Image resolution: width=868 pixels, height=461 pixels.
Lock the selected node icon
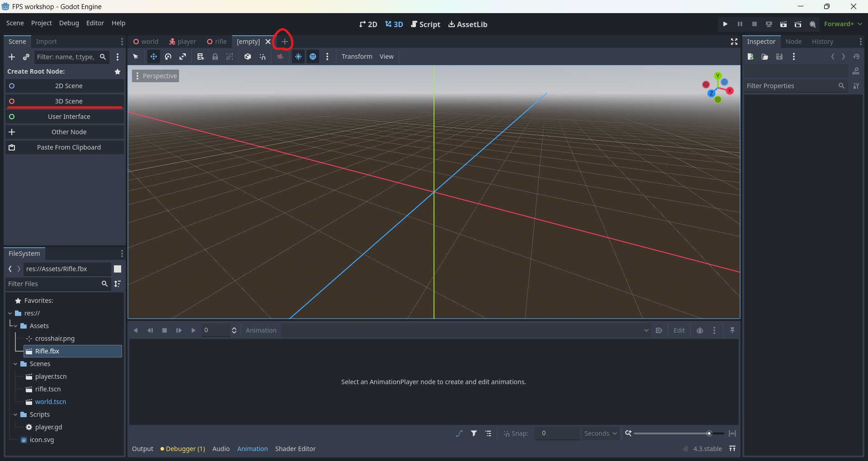[215, 56]
